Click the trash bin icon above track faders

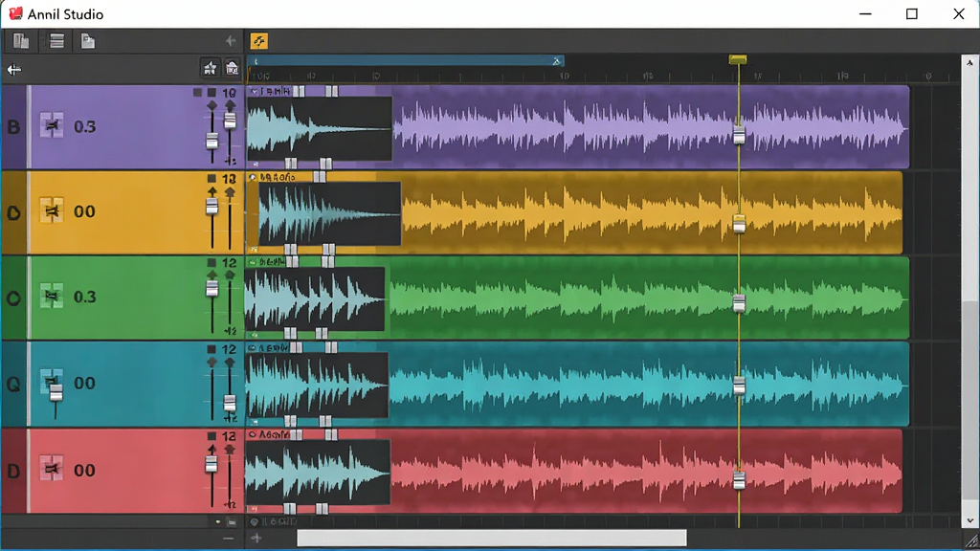tap(232, 68)
